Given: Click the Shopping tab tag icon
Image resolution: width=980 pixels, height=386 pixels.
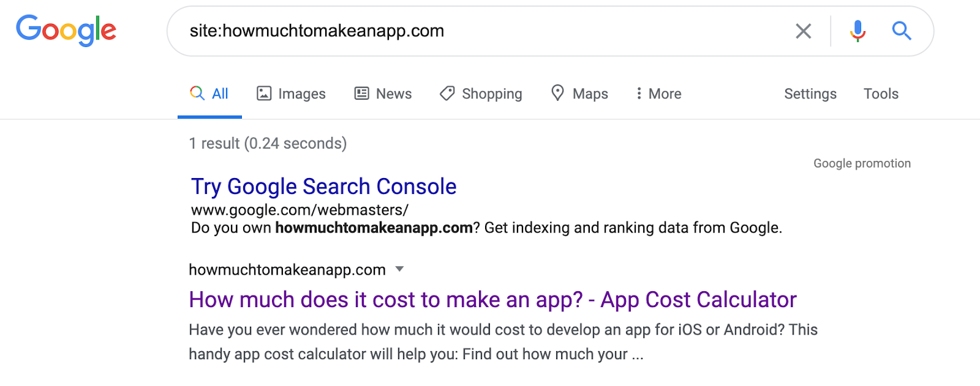Looking at the screenshot, I should 448,94.
